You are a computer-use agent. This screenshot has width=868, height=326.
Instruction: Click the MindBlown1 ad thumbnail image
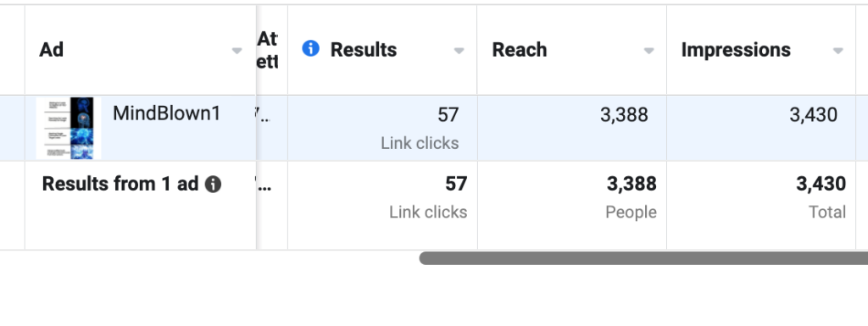[x=64, y=128]
